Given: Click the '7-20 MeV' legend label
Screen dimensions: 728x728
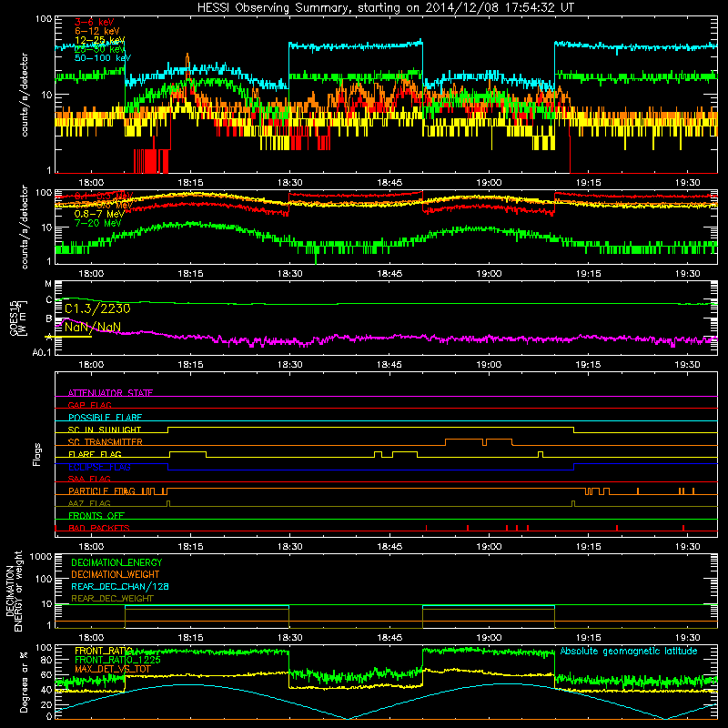Looking at the screenshot, I should click(x=97, y=223).
